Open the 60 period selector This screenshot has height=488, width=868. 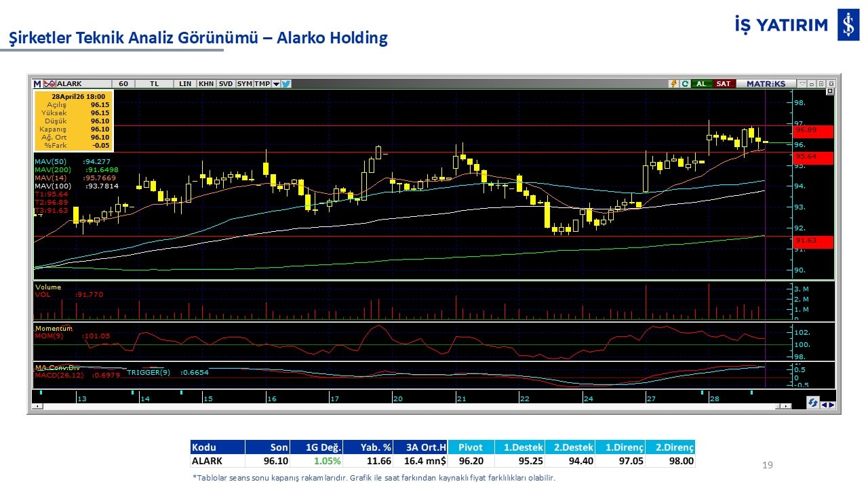[123, 84]
